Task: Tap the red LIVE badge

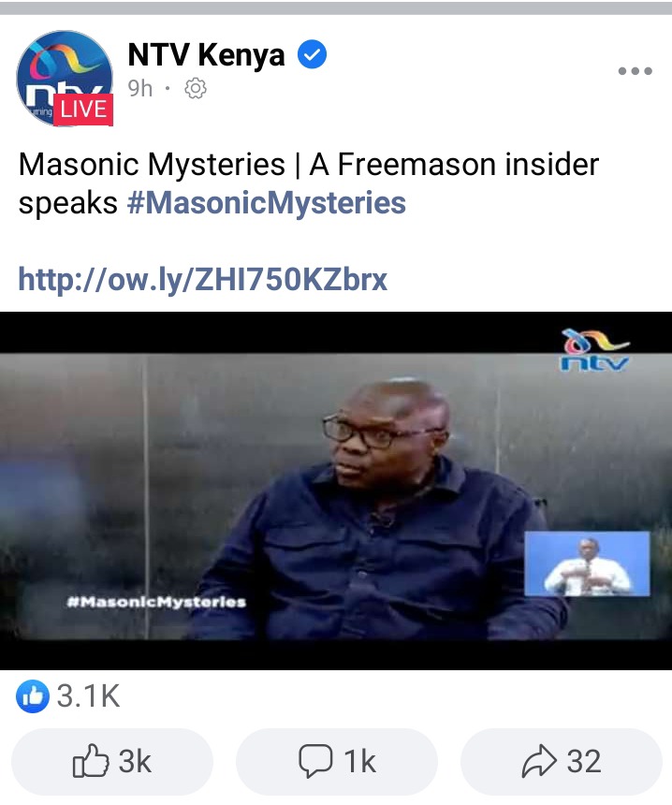Action: point(83,110)
